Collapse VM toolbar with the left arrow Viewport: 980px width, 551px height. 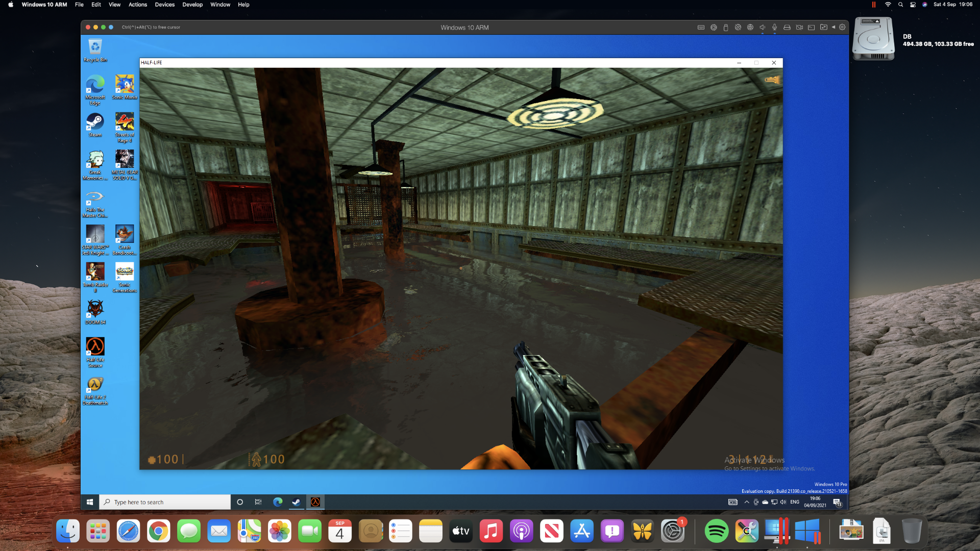point(834,28)
